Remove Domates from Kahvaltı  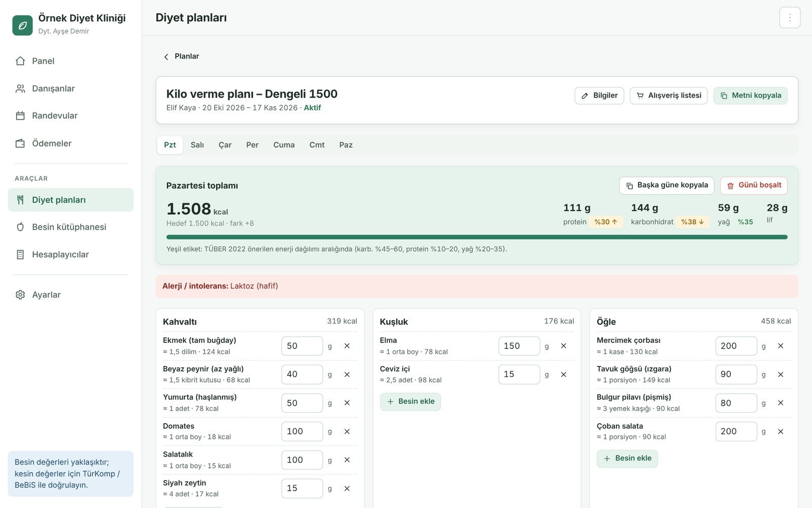pyautogui.click(x=347, y=431)
